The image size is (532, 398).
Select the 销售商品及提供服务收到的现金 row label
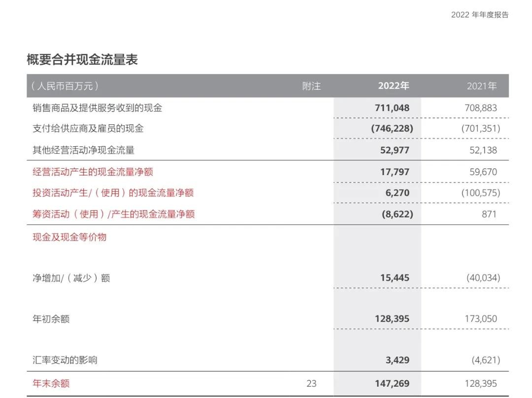[x=97, y=108]
